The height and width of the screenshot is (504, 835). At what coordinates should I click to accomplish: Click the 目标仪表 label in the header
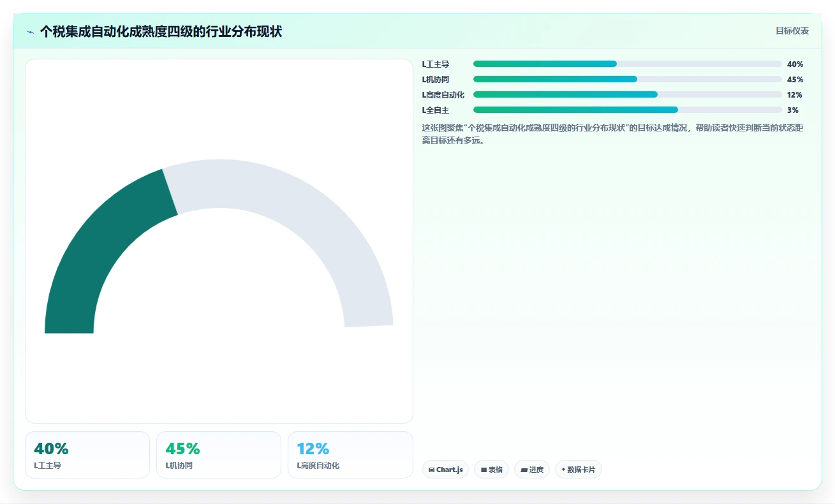(x=792, y=31)
